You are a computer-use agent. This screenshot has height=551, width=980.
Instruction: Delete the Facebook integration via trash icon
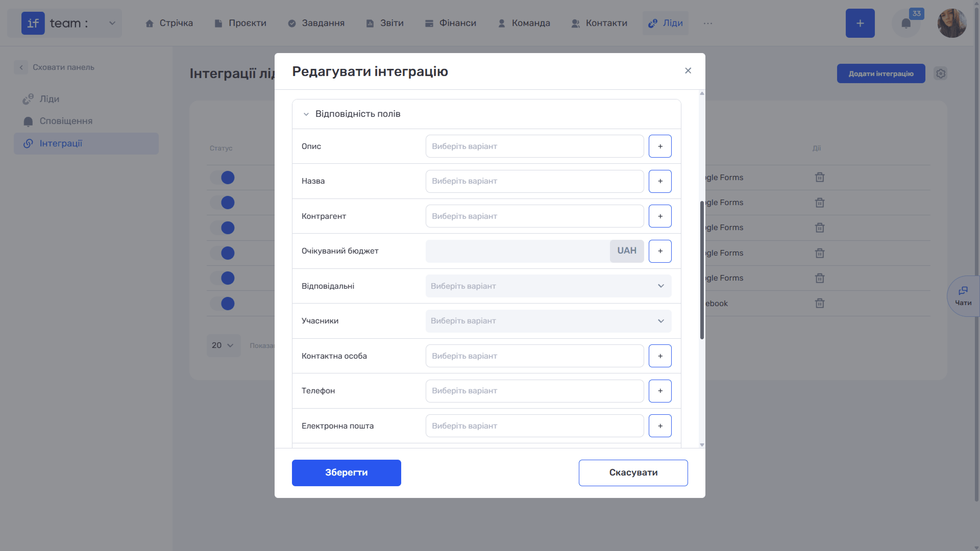819,304
